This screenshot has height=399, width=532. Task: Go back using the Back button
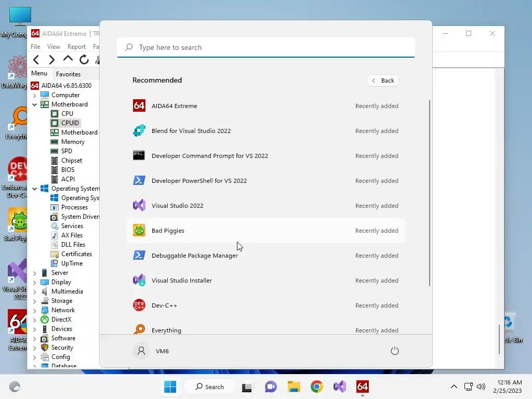[383, 81]
